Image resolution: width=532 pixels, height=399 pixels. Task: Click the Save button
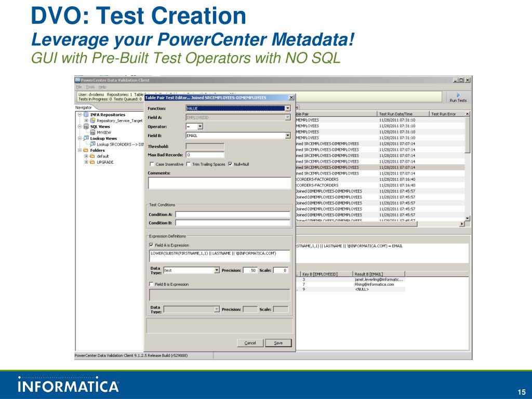point(278,343)
